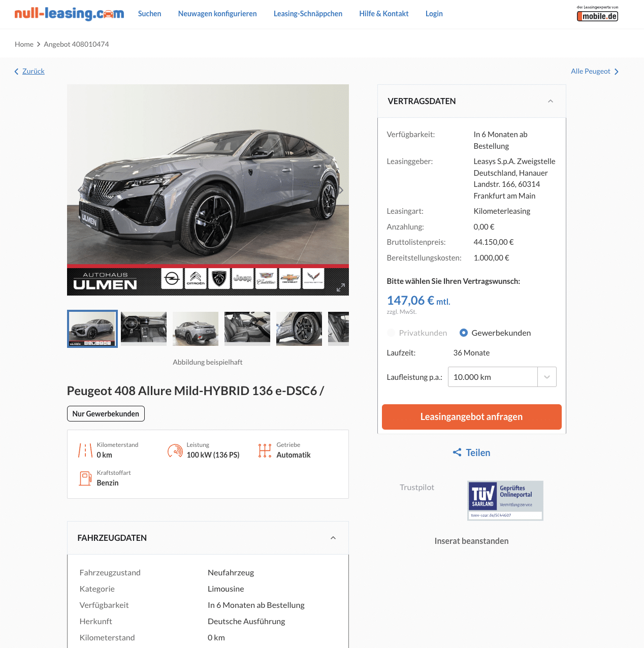Click the Alle Peugeot right chevron
The height and width of the screenshot is (648, 644).
(x=617, y=72)
